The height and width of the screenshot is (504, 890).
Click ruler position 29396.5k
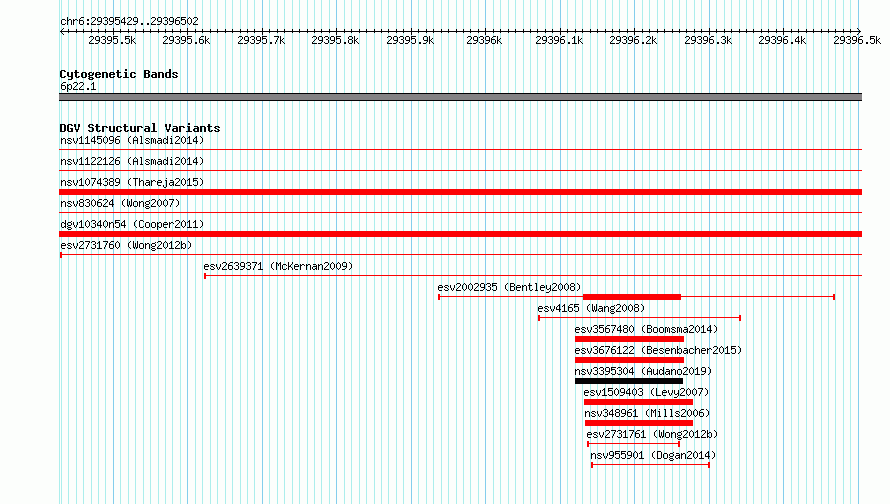pyautogui.click(x=857, y=40)
